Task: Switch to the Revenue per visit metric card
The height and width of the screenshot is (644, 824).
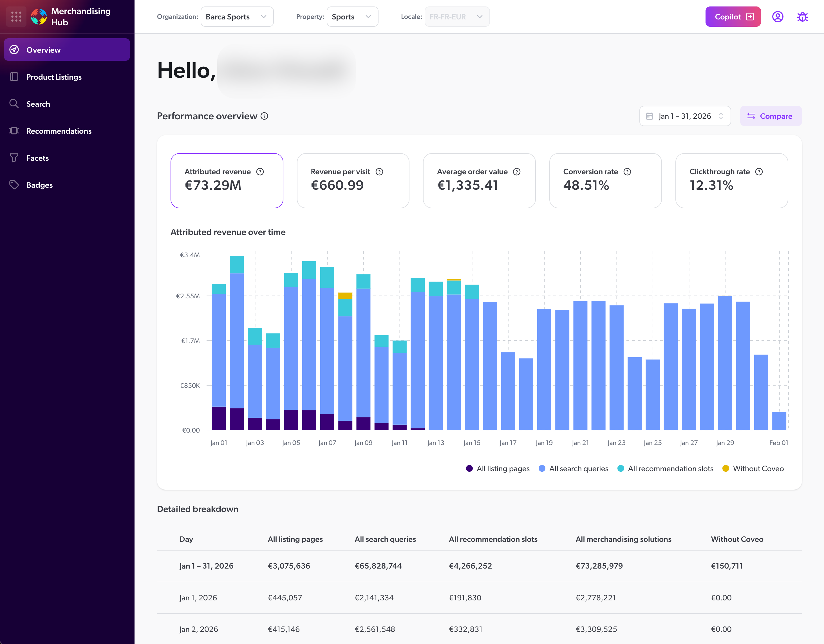Action: pyautogui.click(x=353, y=180)
